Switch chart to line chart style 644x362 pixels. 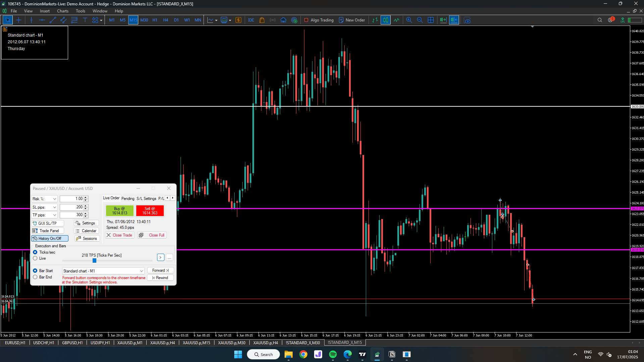397,20
